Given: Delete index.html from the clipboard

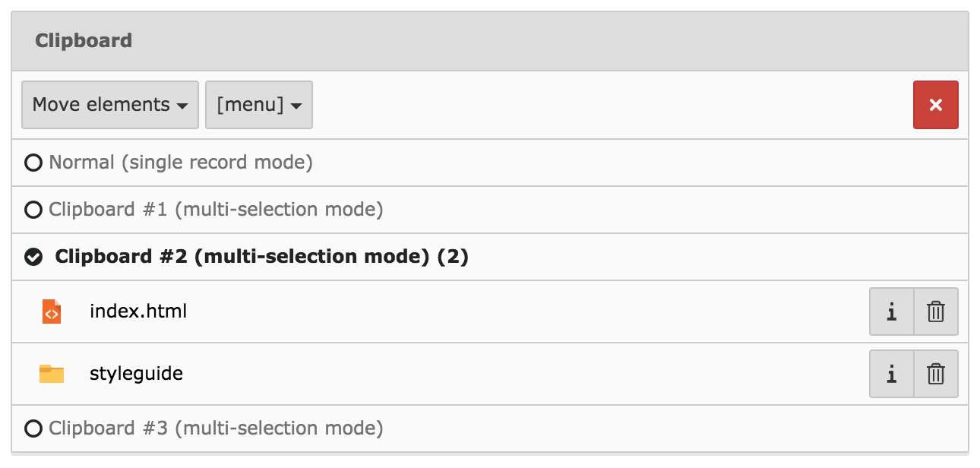Looking at the screenshot, I should [x=936, y=311].
